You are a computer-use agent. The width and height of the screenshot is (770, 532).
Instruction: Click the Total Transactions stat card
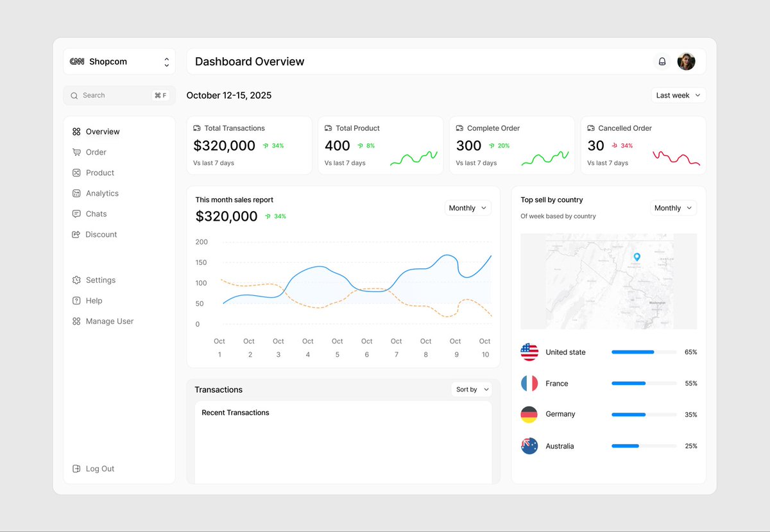(249, 145)
